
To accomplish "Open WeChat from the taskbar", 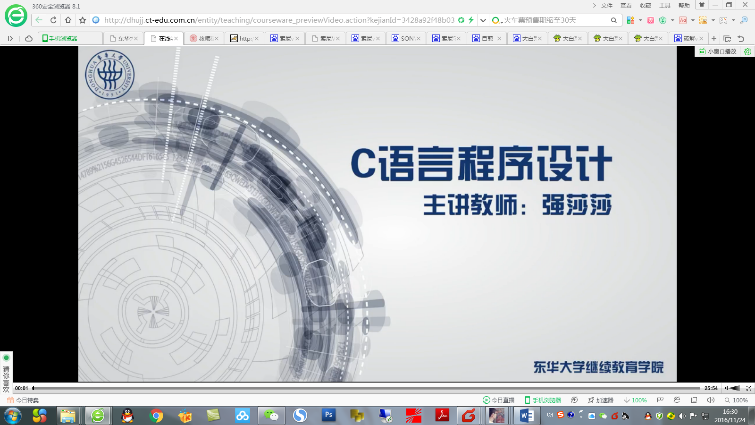I will [x=272, y=415].
